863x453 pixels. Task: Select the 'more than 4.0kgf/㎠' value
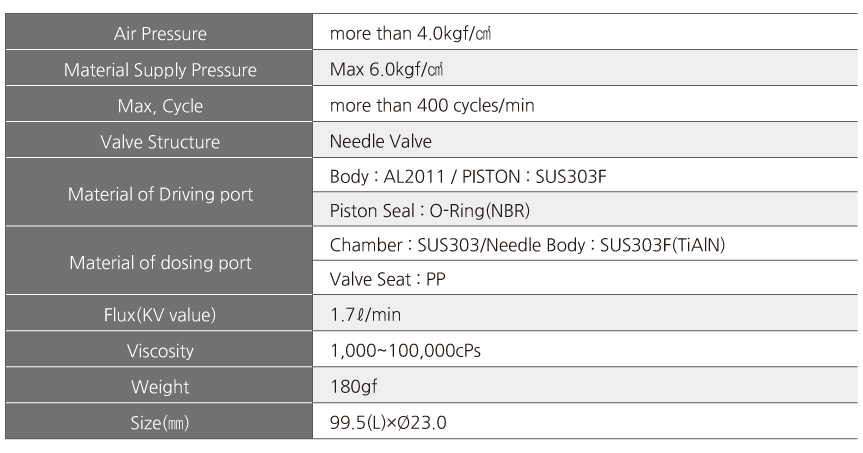pyautogui.click(x=410, y=34)
